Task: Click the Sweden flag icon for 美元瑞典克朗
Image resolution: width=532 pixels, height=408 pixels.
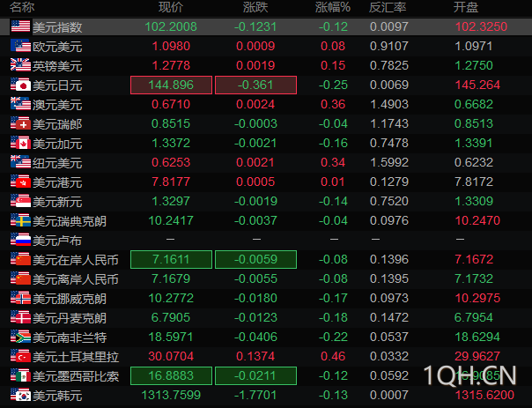Action: [x=20, y=220]
